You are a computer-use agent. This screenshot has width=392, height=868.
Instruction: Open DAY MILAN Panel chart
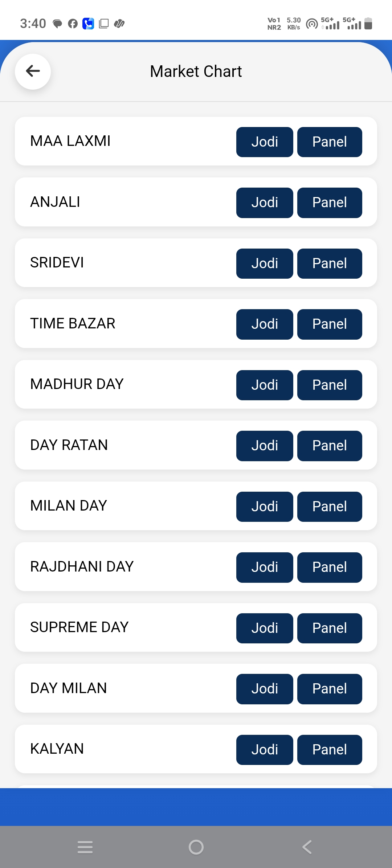pos(330,689)
